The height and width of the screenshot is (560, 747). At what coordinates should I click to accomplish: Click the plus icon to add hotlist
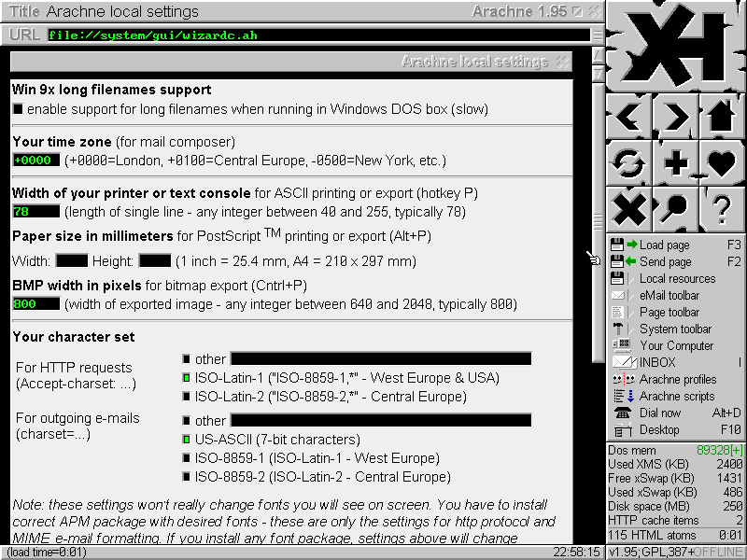point(675,162)
